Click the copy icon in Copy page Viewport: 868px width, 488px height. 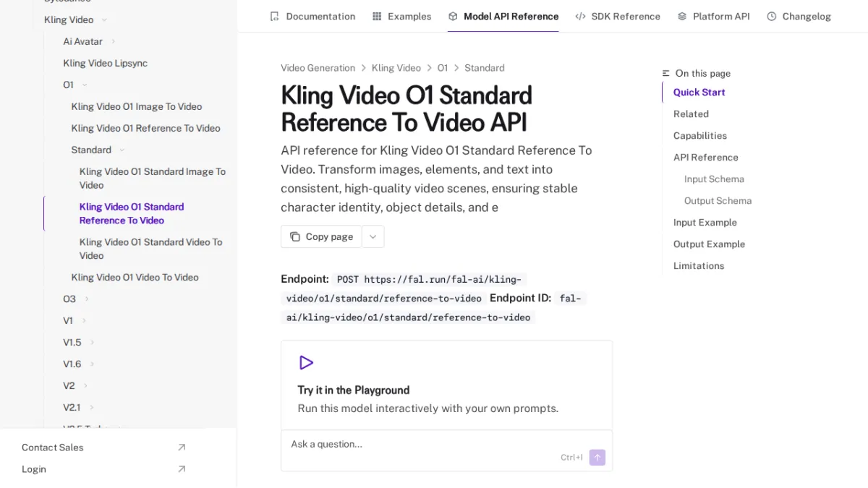(295, 236)
